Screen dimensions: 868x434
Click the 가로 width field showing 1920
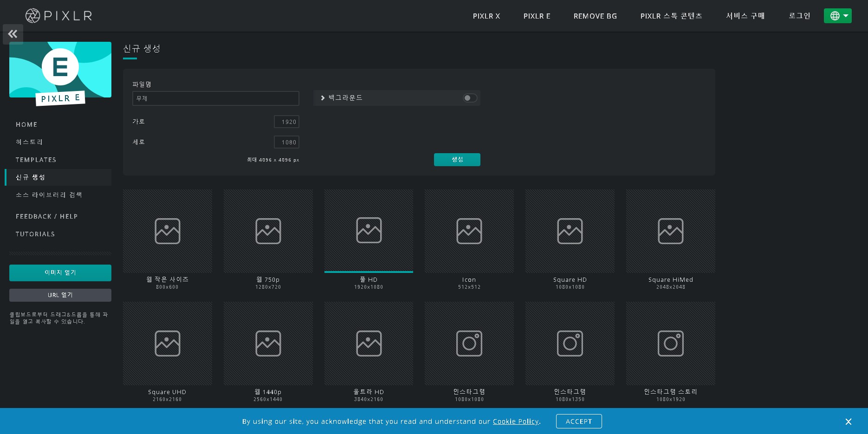286,122
